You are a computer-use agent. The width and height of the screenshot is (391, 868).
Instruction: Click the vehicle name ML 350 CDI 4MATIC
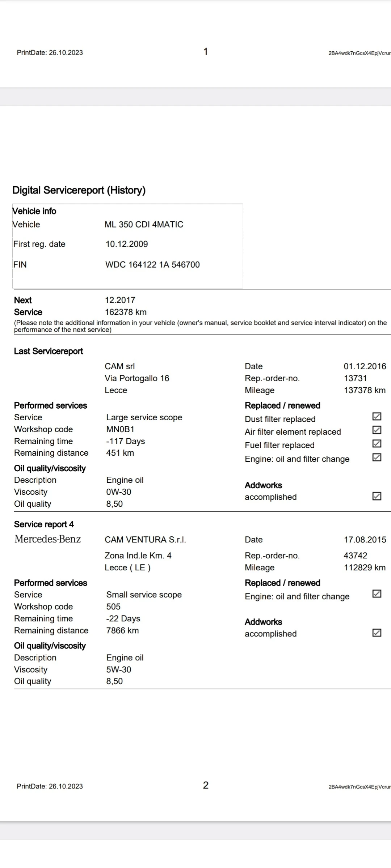point(144,225)
